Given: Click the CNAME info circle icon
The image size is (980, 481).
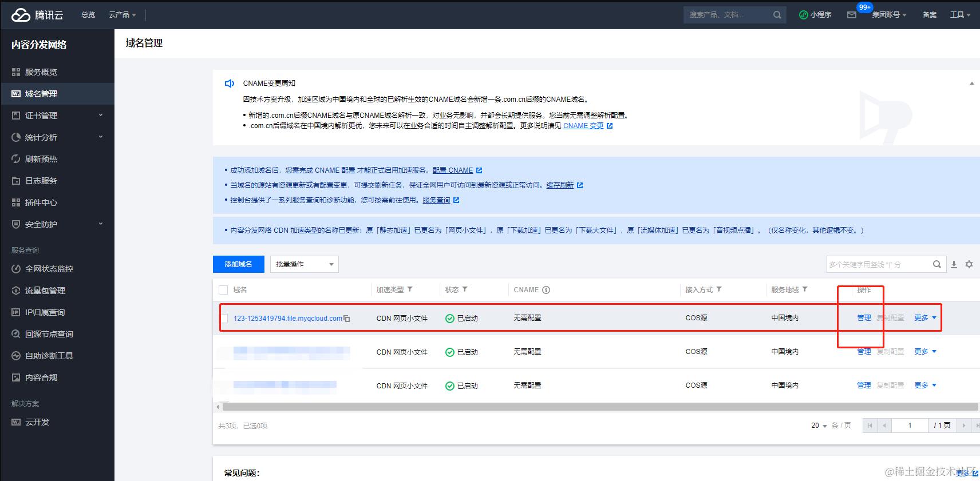Looking at the screenshot, I should pyautogui.click(x=546, y=290).
